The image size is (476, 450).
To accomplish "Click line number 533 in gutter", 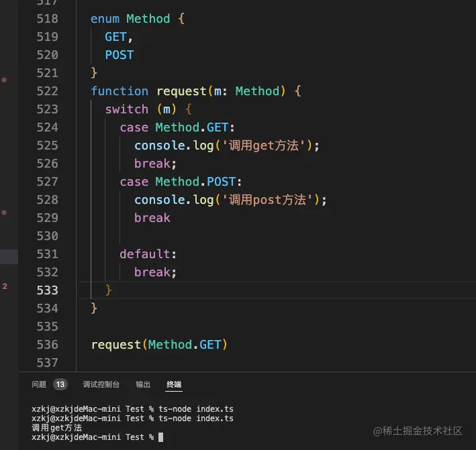I will click(48, 290).
